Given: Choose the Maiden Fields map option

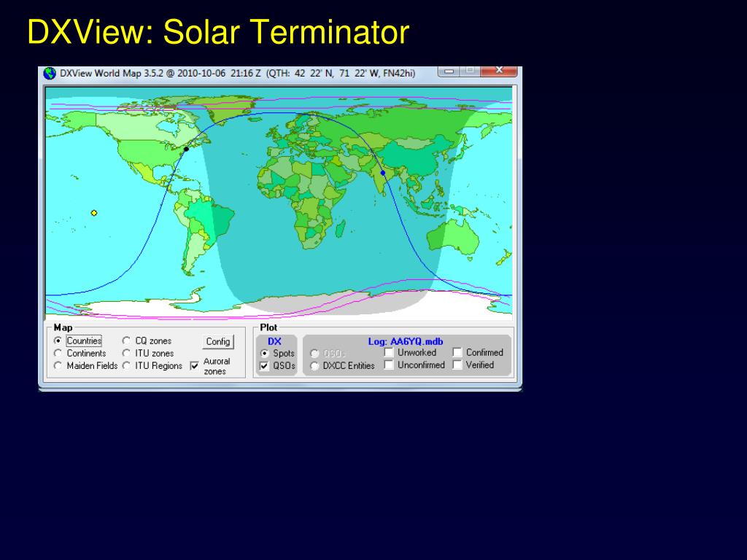Looking at the screenshot, I should click(58, 366).
